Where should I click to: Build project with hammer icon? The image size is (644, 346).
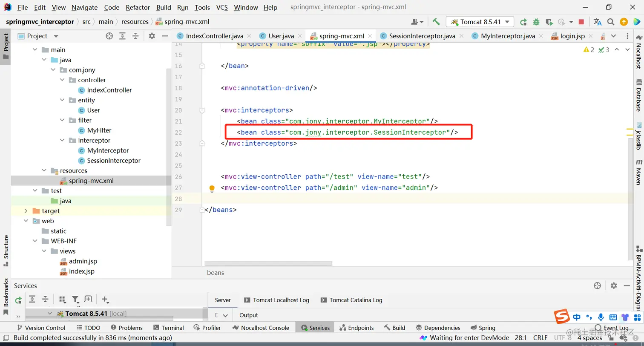click(436, 21)
